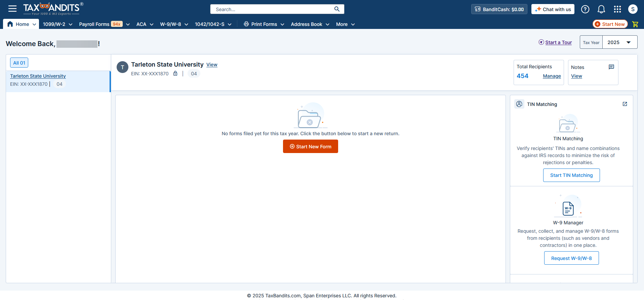Open the shopping cart icon
This screenshot has height=300, width=644.
(635, 24)
